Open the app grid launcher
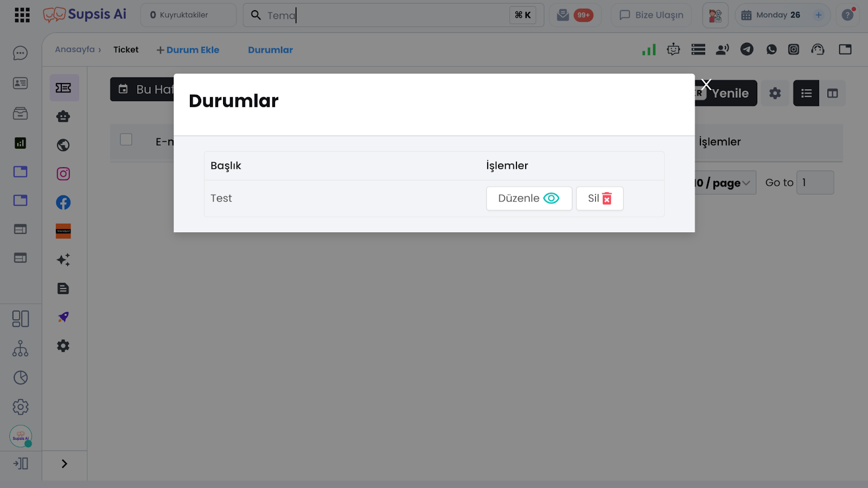The width and height of the screenshot is (868, 488). (x=22, y=15)
